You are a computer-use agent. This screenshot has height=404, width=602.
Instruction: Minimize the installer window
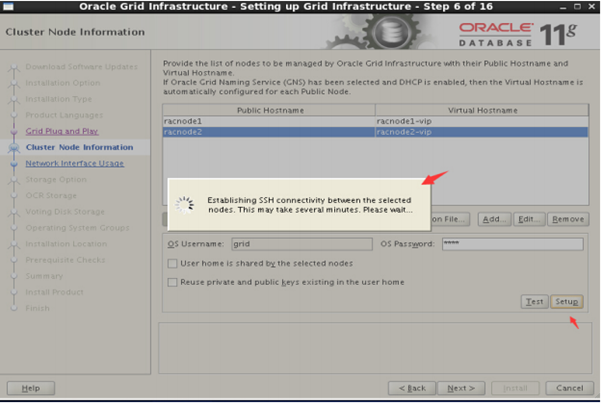[x=563, y=7]
